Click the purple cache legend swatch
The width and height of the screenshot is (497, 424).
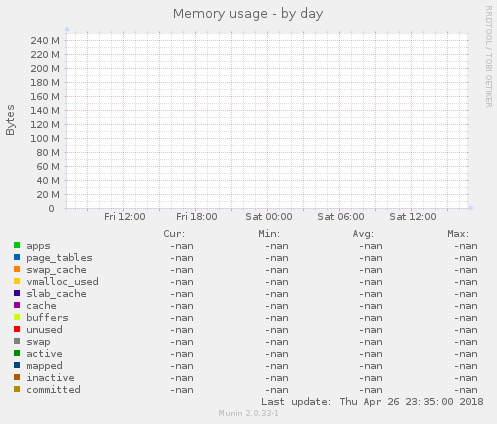click(17, 305)
